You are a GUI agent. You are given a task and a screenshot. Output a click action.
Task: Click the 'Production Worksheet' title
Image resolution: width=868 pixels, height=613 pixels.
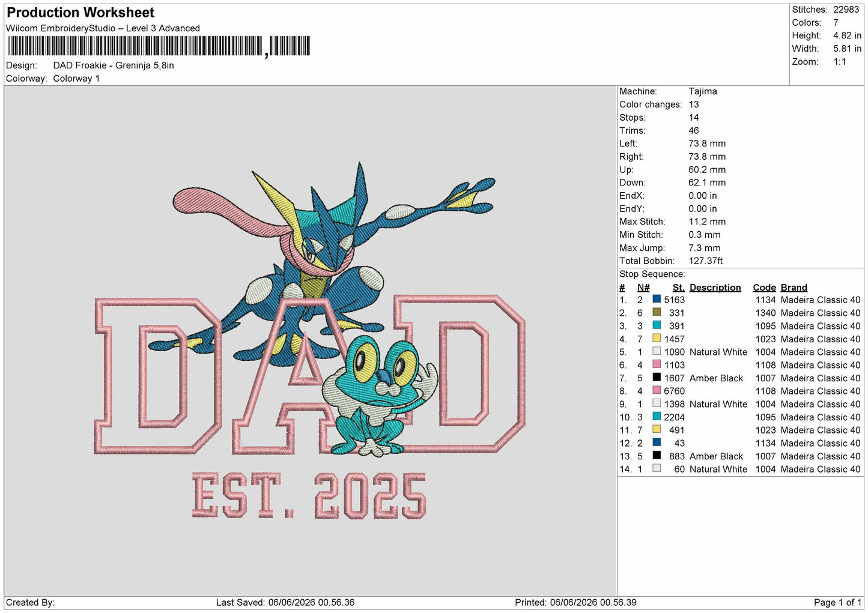[80, 13]
